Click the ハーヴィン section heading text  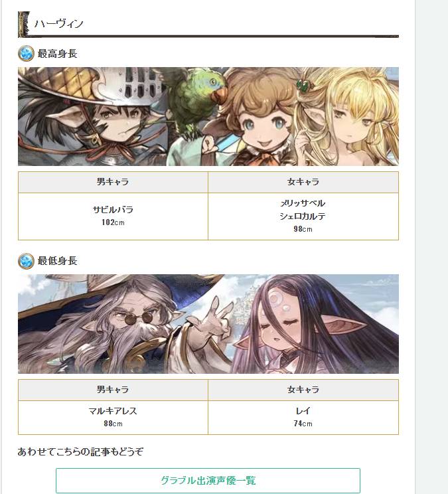(x=58, y=24)
